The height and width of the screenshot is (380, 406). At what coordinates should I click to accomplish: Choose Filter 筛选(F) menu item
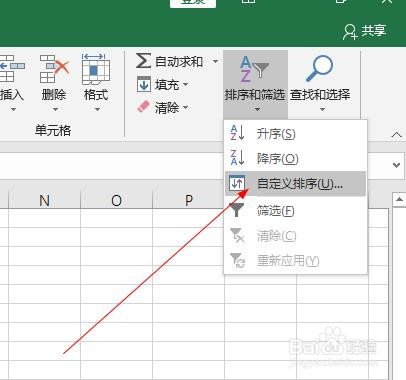click(x=296, y=211)
